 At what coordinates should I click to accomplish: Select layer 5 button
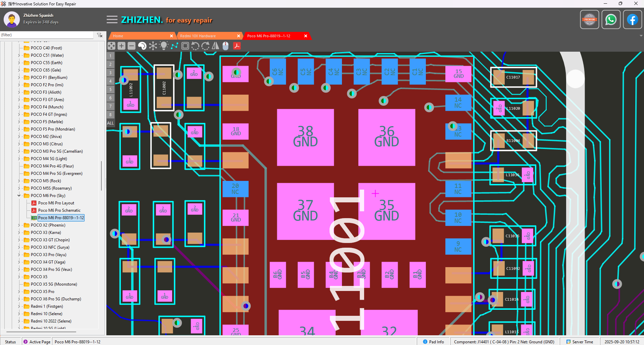pyautogui.click(x=110, y=89)
